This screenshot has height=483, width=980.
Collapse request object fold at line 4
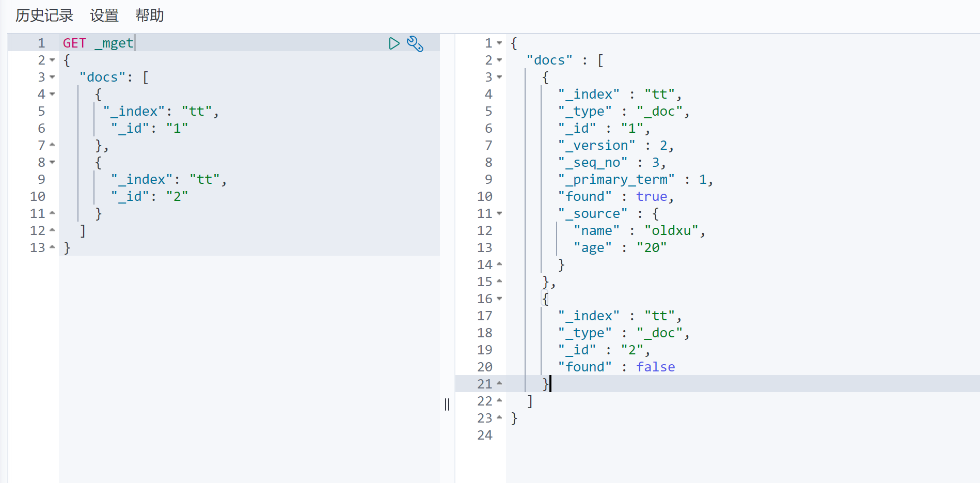(52, 95)
